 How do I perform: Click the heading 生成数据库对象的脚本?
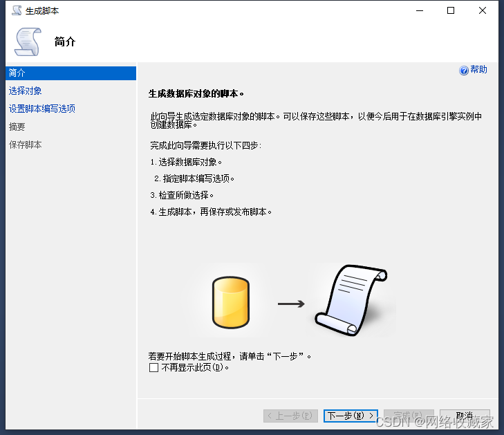(x=196, y=93)
